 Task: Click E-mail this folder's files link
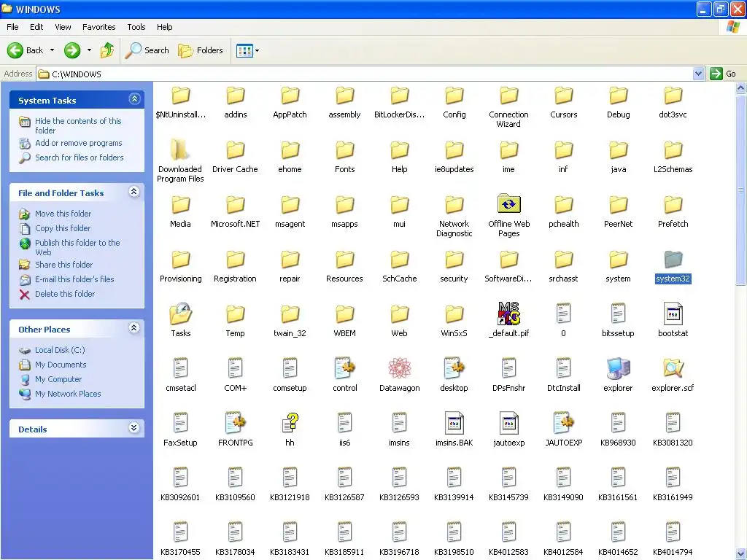[74, 279]
